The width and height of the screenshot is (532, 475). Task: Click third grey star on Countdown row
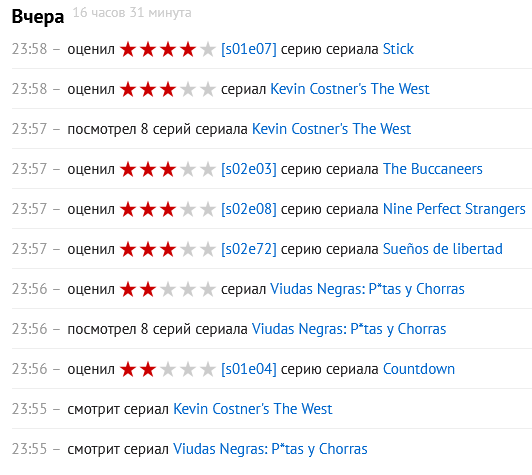[168, 370]
